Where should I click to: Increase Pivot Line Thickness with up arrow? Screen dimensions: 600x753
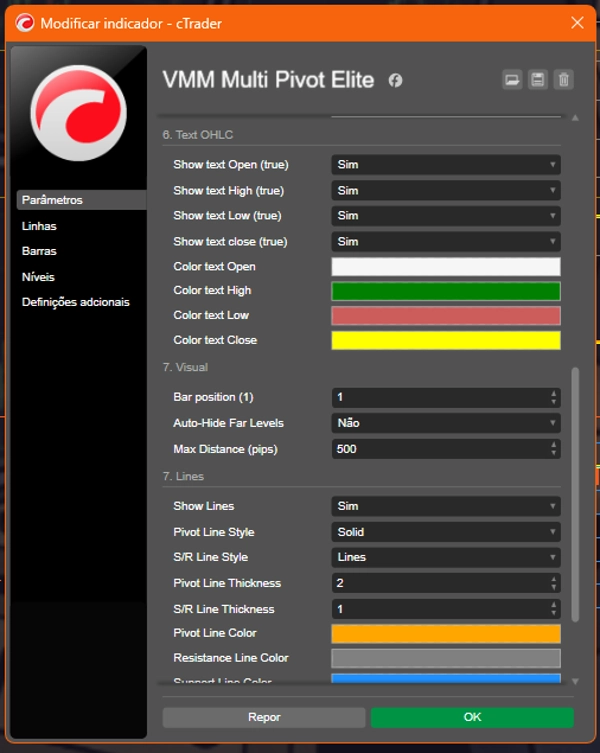click(553, 579)
